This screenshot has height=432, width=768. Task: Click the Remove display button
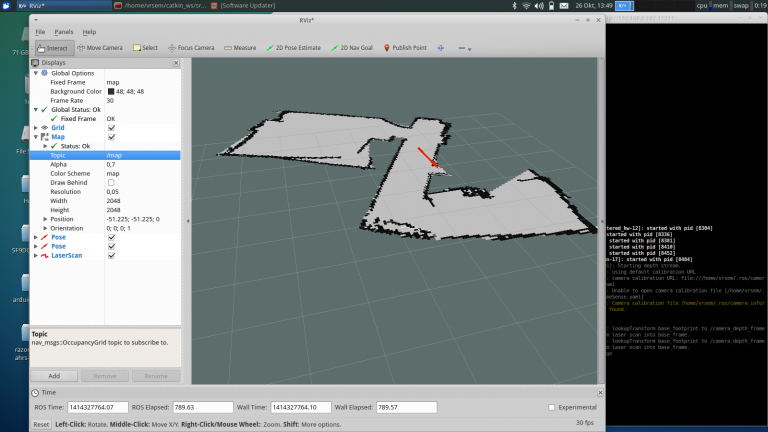pos(105,376)
